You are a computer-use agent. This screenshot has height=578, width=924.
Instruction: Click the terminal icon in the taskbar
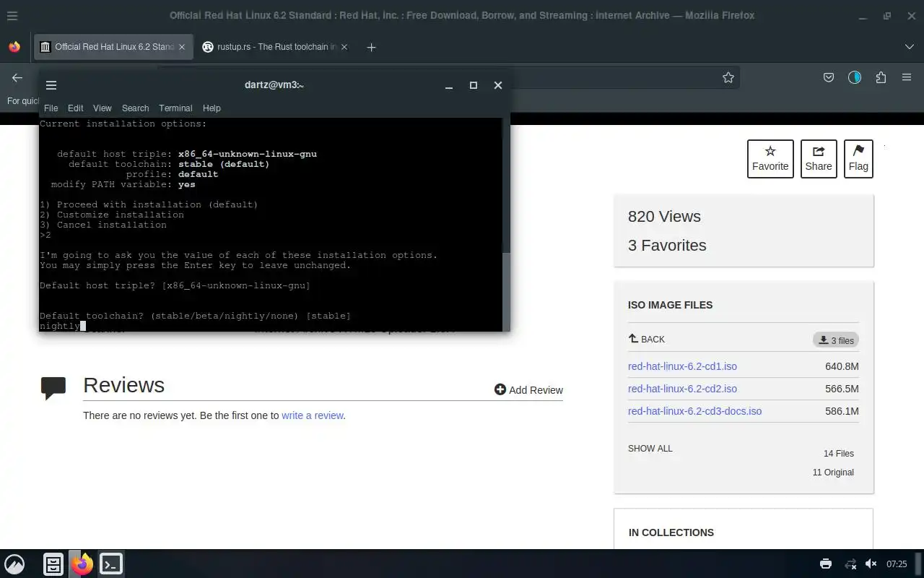point(111,564)
